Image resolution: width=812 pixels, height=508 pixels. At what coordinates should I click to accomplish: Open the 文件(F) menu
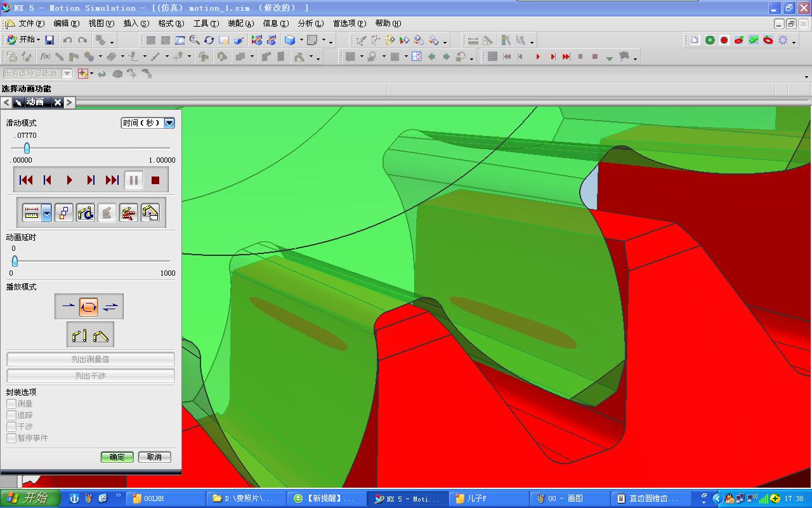[x=31, y=23]
